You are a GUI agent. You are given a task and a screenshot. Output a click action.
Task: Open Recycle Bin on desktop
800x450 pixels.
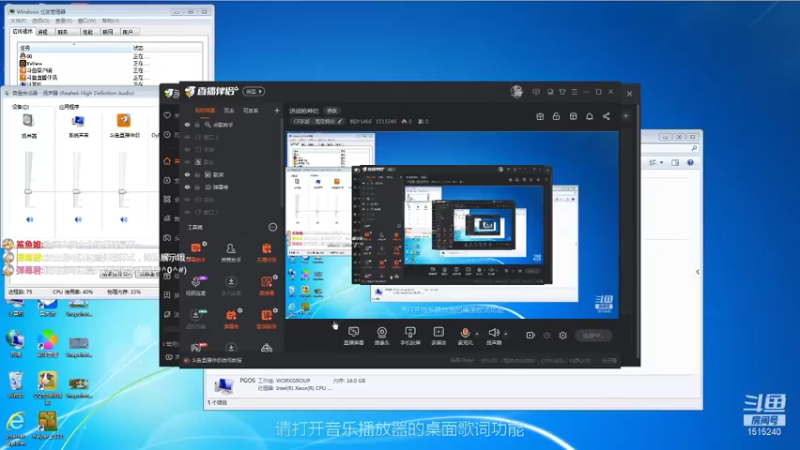[16, 385]
